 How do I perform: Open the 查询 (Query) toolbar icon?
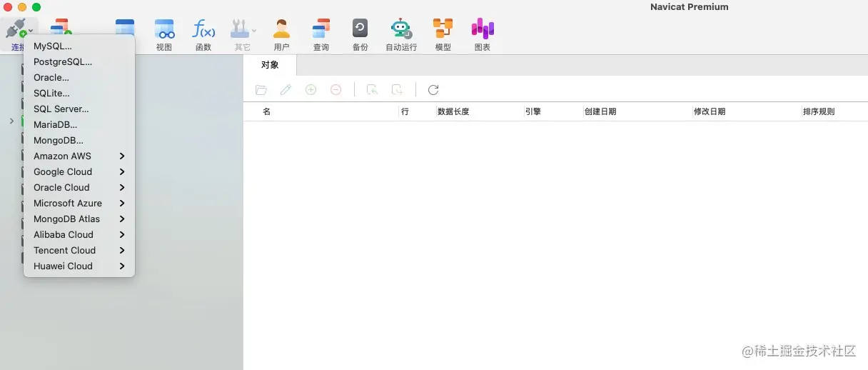click(x=321, y=29)
